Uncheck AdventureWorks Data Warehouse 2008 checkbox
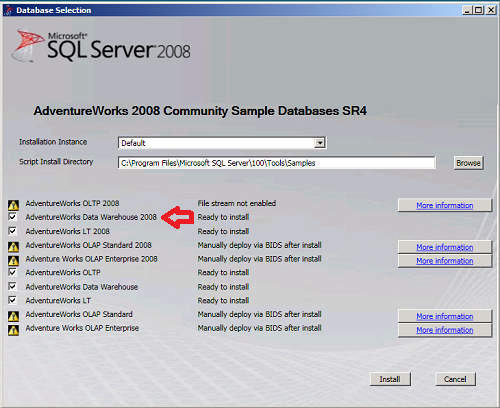Viewport: 500px width, 408px height. [12, 217]
